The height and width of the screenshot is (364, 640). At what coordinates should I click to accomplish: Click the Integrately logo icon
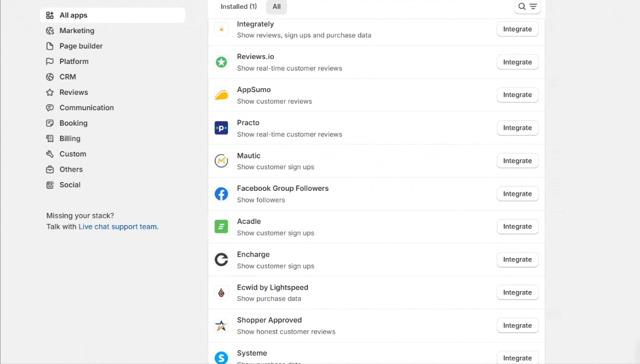pyautogui.click(x=221, y=29)
